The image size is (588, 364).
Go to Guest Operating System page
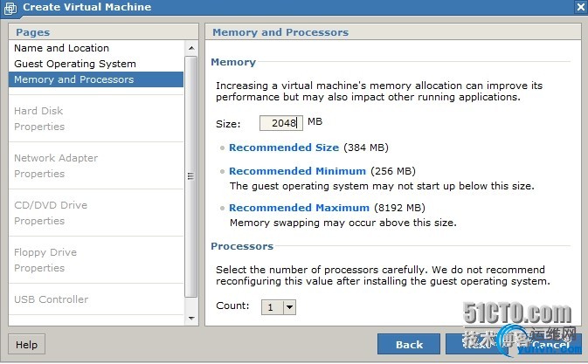click(x=75, y=64)
